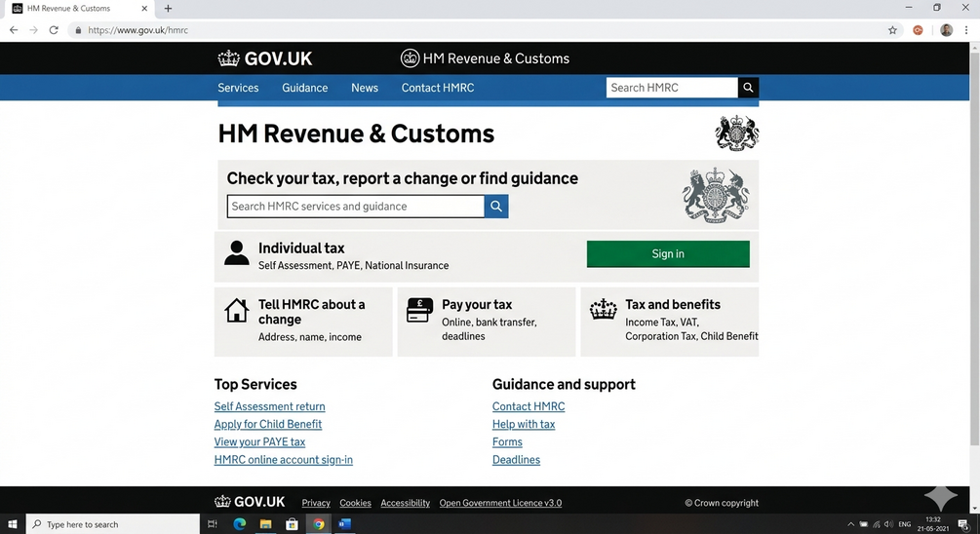Open Services in navigation bar
The width and height of the screenshot is (980, 534).
[x=238, y=88]
